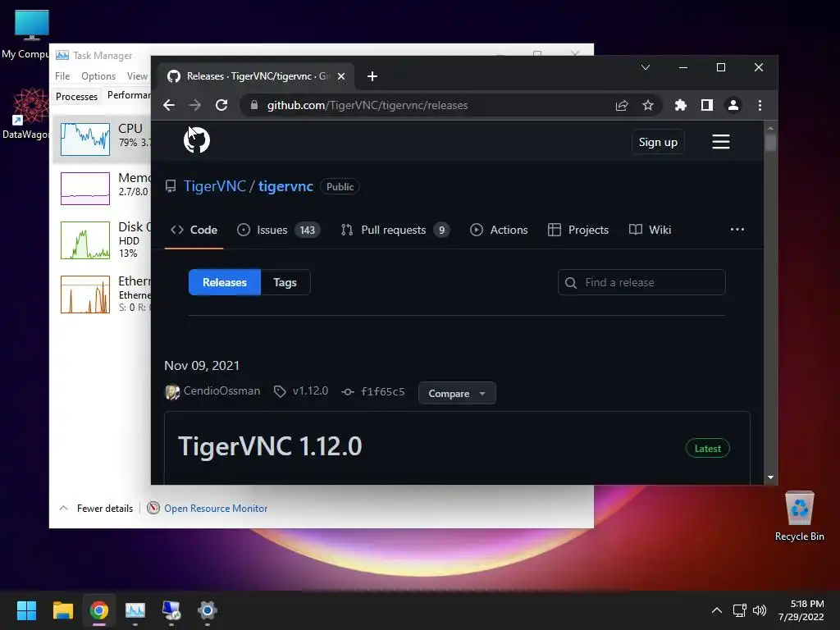Screen dimensions: 840x630
Task: Focus the Find a release field
Action: 641,282
